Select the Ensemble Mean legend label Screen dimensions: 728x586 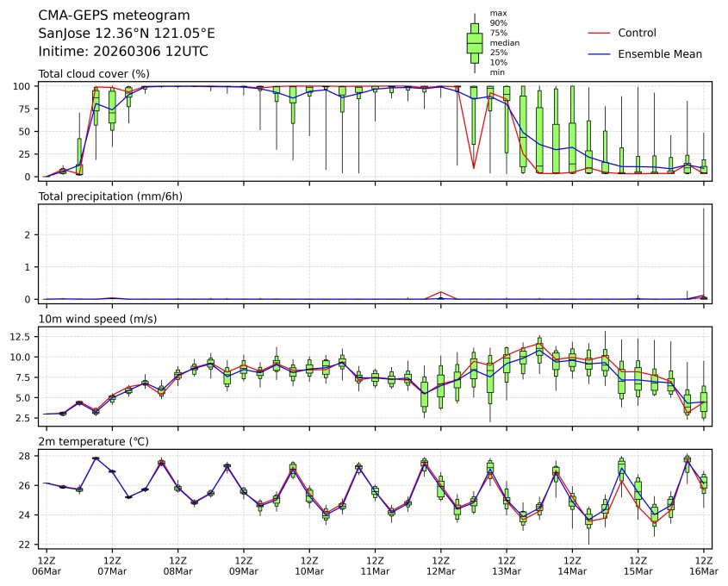(660, 54)
